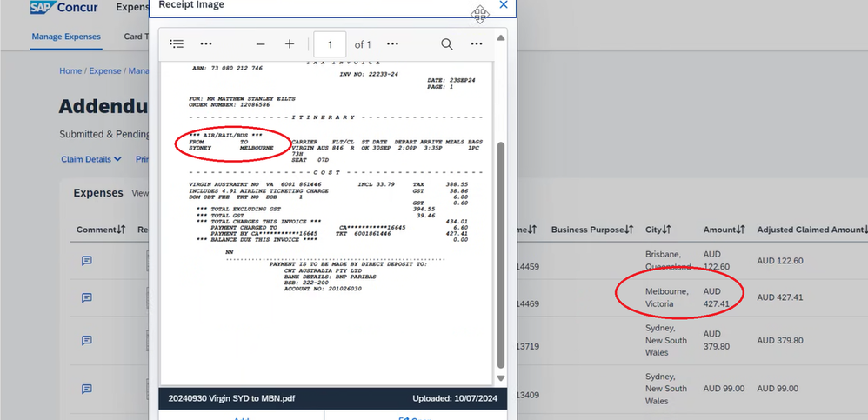
Task: Click the receipt viewer scroll down arrow
Action: pyautogui.click(x=500, y=378)
